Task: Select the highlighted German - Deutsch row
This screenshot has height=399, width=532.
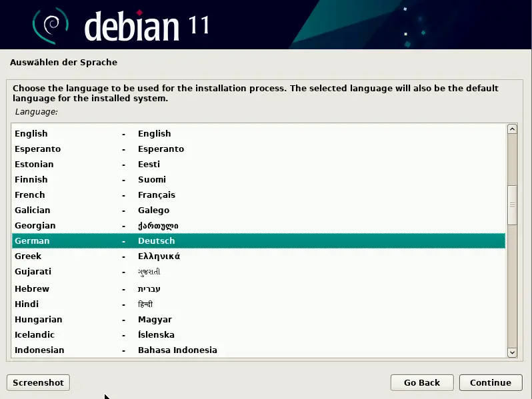Action: 259,240
